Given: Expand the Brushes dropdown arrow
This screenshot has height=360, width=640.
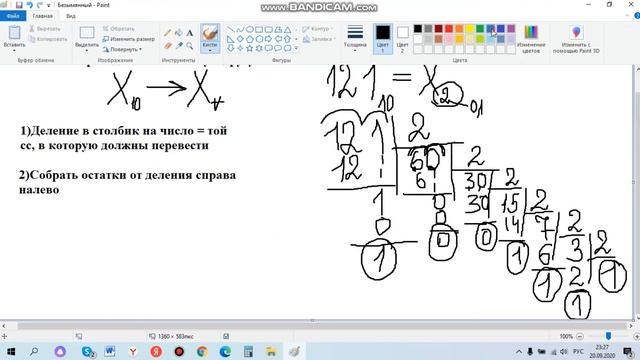Looking at the screenshot, I should pos(210,50).
